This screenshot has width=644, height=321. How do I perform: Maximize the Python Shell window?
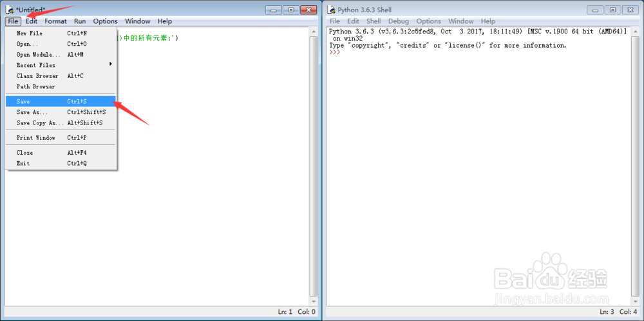coord(613,10)
